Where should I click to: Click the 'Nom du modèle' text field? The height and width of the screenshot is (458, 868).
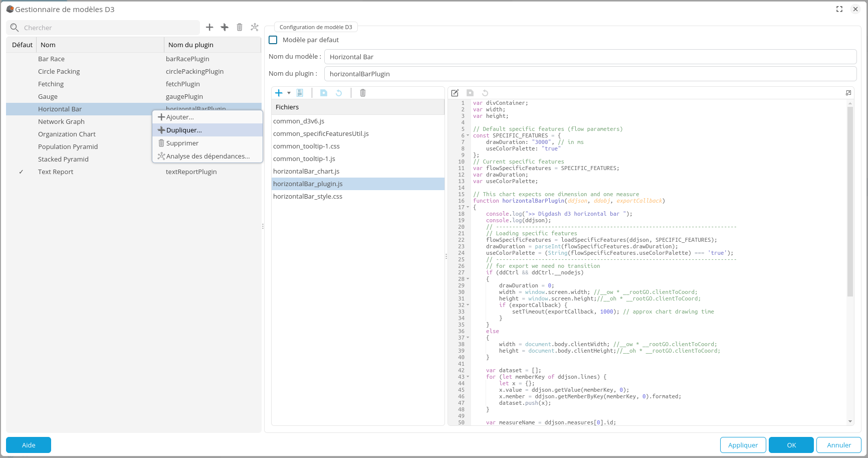click(x=590, y=57)
